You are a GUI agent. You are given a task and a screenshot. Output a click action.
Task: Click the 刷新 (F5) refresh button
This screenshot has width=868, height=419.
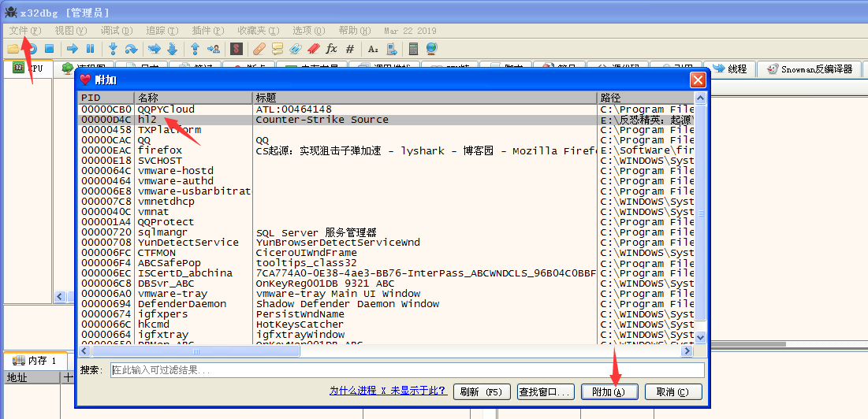(481, 392)
